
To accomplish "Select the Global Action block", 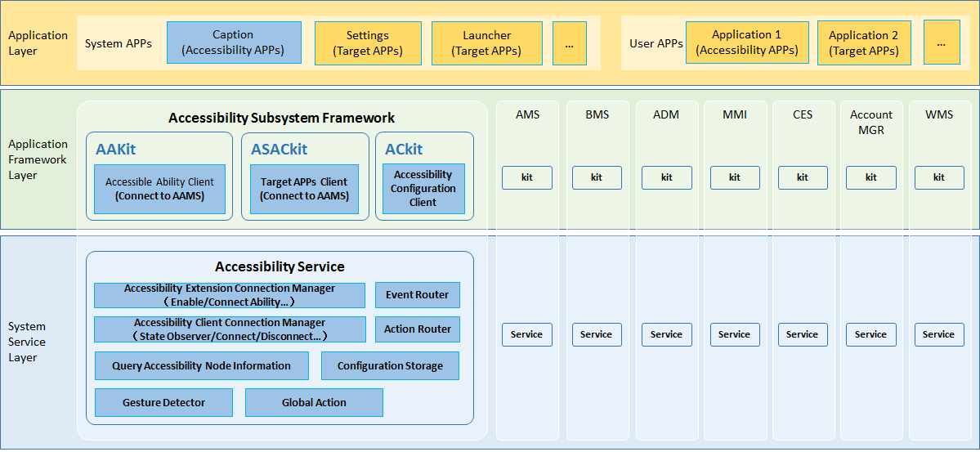I will click(x=314, y=402).
